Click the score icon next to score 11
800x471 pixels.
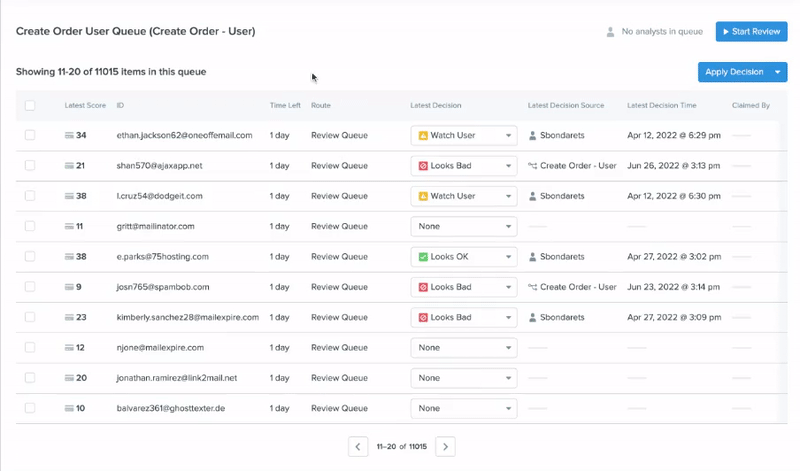(69, 226)
